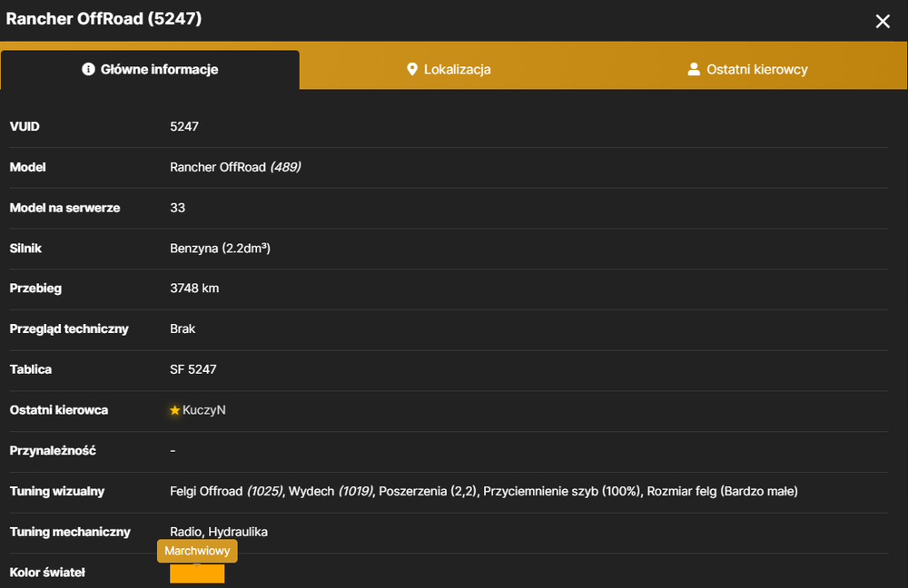The width and height of the screenshot is (908, 588).
Task: Select the VUID value 5247
Action: point(184,126)
